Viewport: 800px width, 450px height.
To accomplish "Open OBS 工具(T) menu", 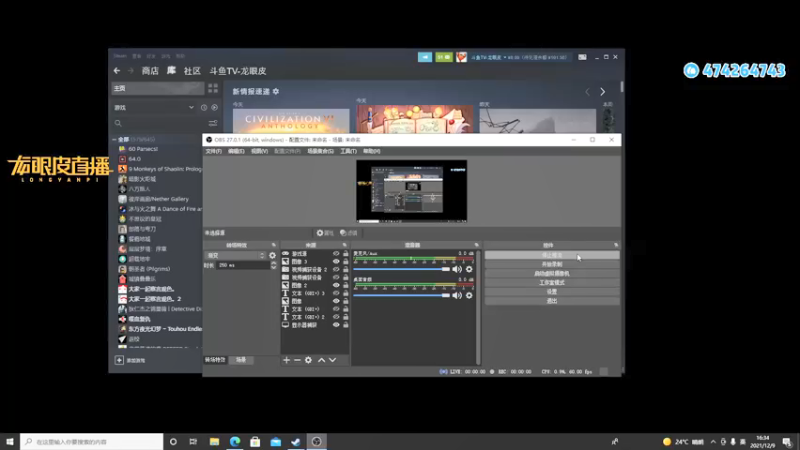I will [x=348, y=152].
